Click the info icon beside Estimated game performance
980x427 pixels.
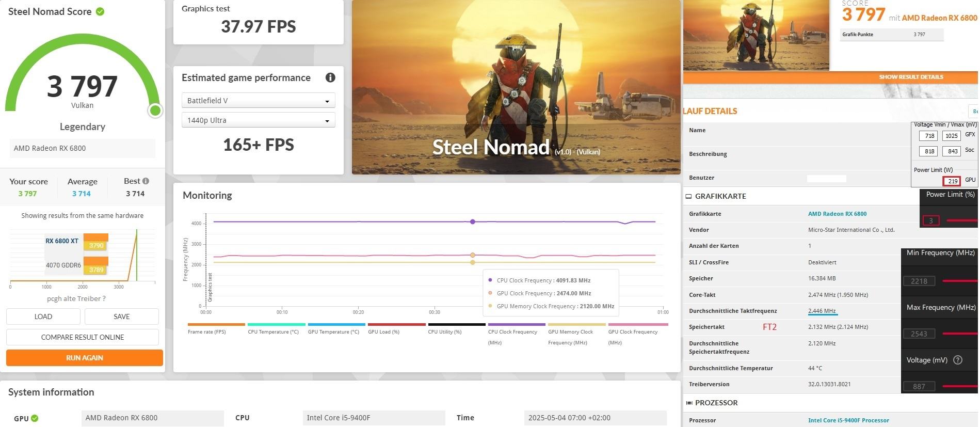pos(330,77)
